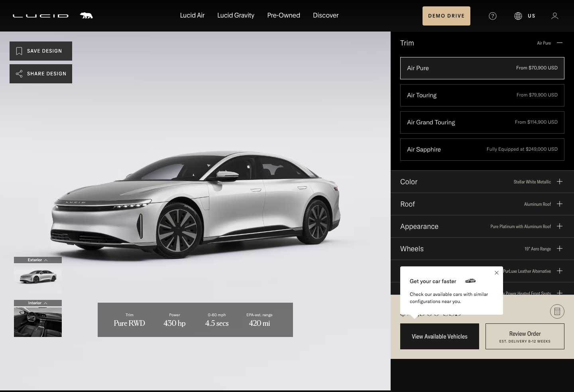Viewport: 574px width, 392px height.
Task: Click the share icon in Share Design
Action: [19, 74]
